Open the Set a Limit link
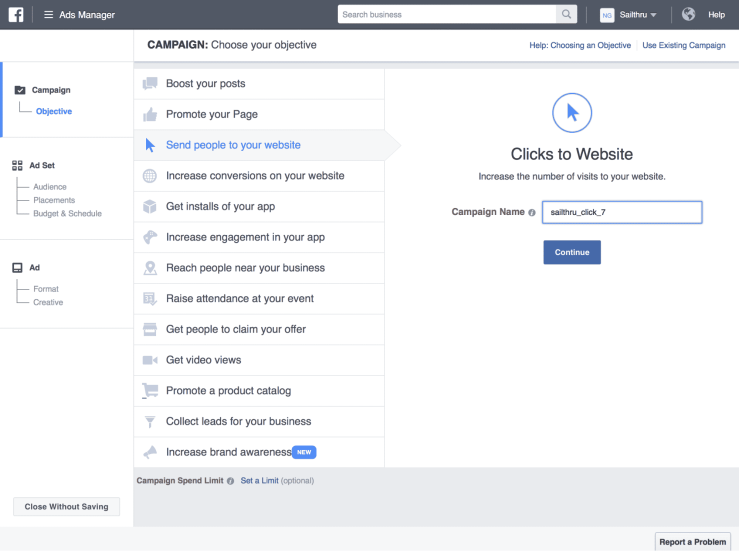The height and width of the screenshot is (551, 739). pos(259,481)
